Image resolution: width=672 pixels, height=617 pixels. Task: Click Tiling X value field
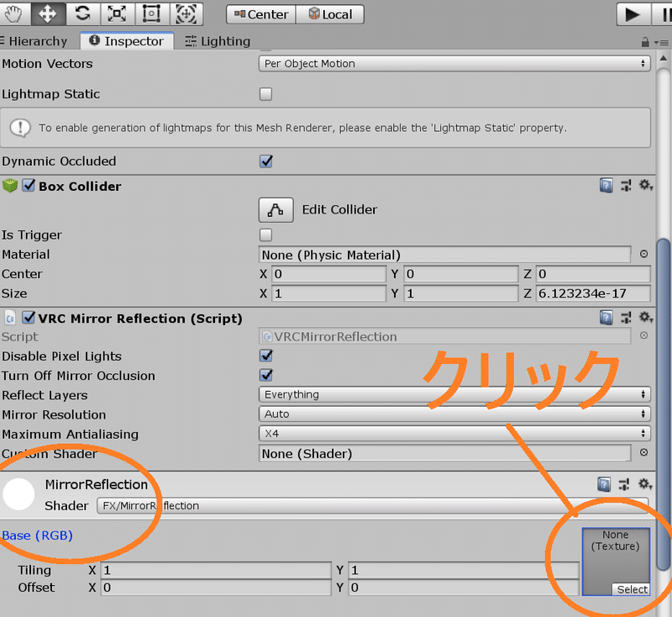tap(216, 570)
